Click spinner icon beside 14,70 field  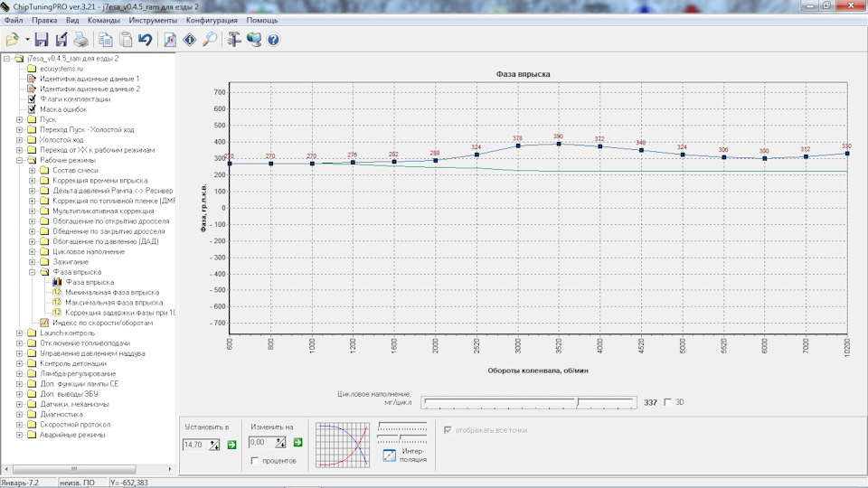(x=214, y=445)
